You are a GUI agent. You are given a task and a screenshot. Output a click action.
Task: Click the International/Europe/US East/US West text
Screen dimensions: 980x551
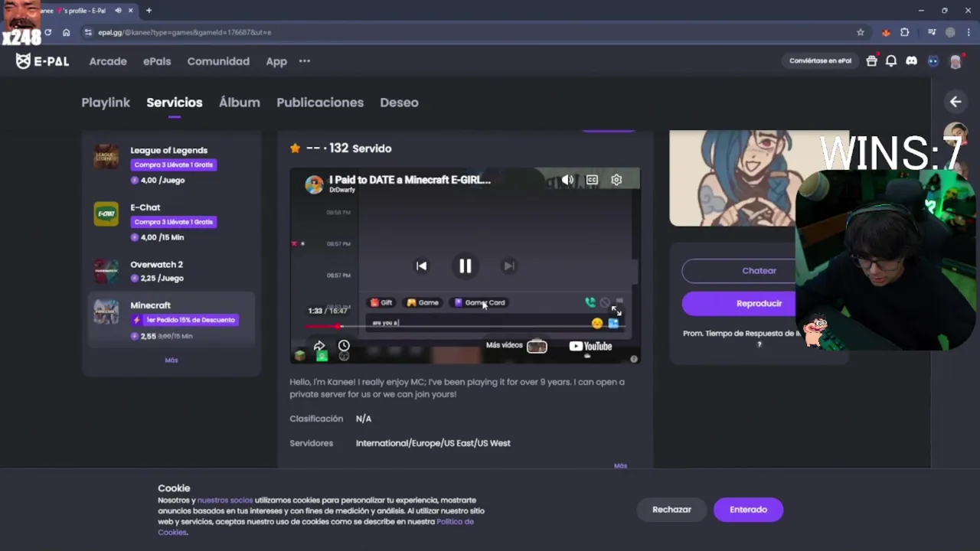click(x=433, y=443)
